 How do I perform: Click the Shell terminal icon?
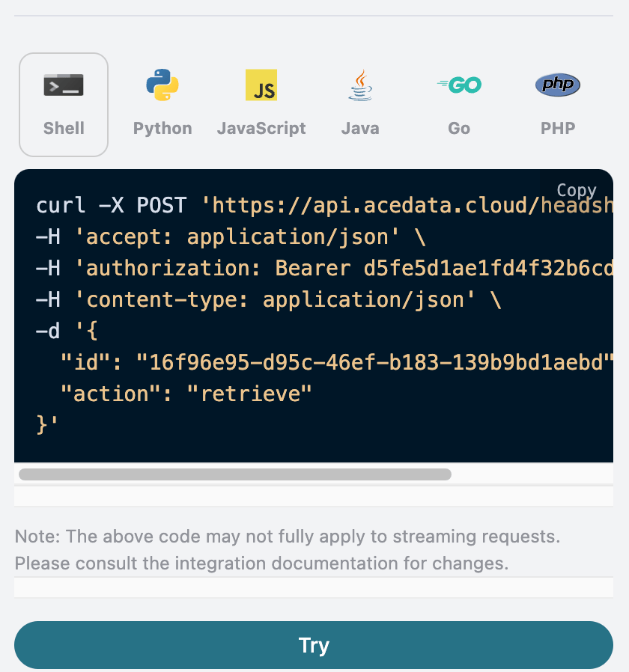pyautogui.click(x=64, y=85)
